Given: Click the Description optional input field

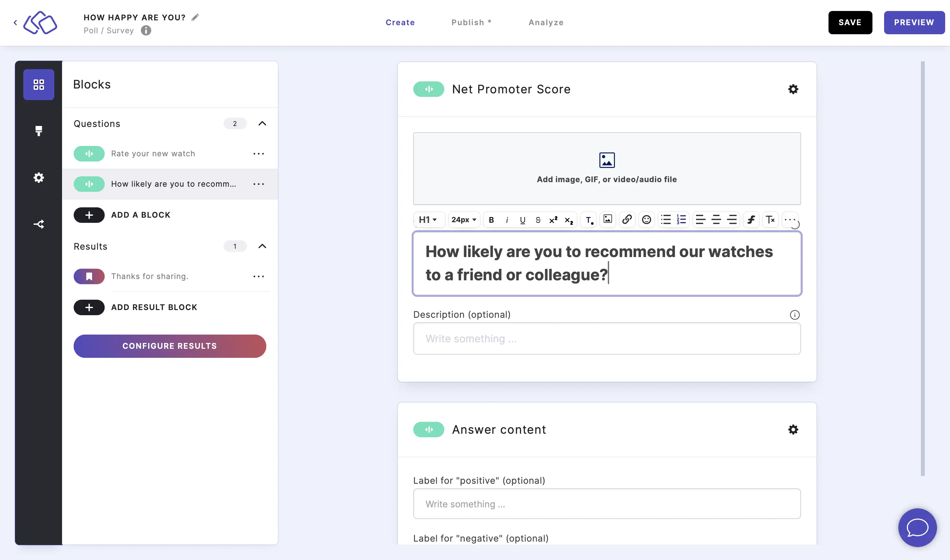Looking at the screenshot, I should pyautogui.click(x=607, y=339).
